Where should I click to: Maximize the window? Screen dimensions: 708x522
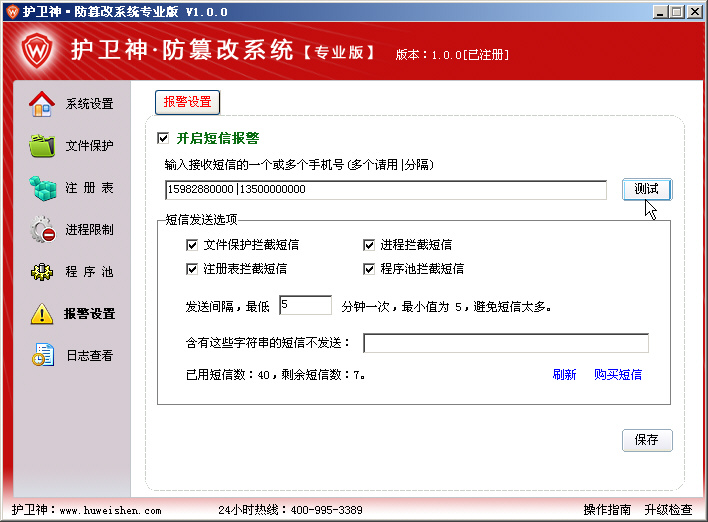tap(677, 12)
